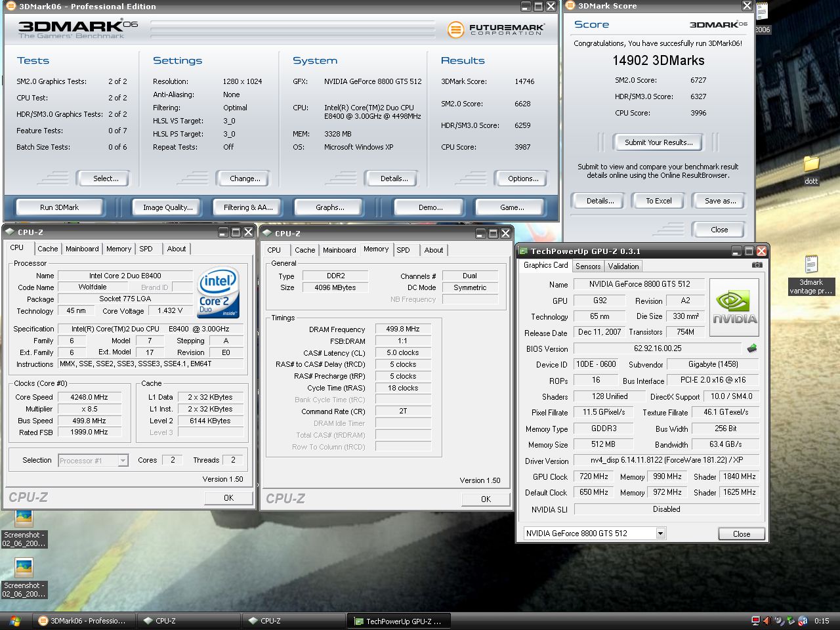
Task: Switch to the Cache tab in CPU-Z CPU window
Action: [47, 249]
